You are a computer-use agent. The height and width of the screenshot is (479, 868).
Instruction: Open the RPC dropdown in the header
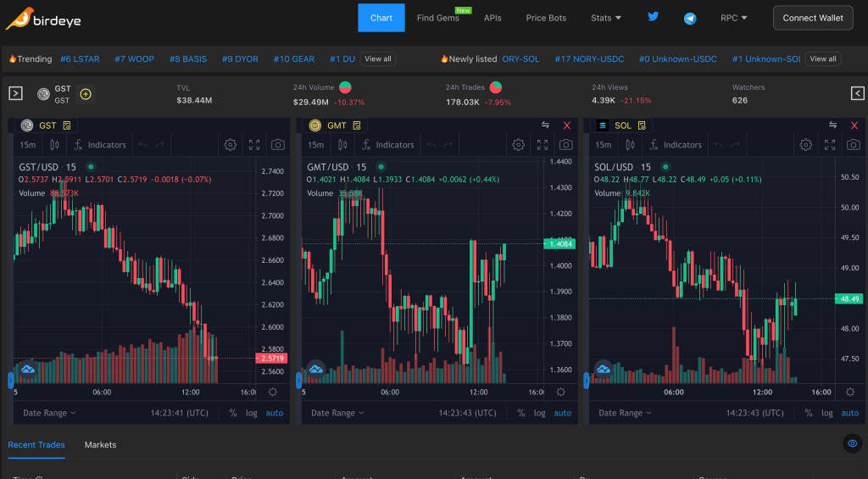coord(733,18)
